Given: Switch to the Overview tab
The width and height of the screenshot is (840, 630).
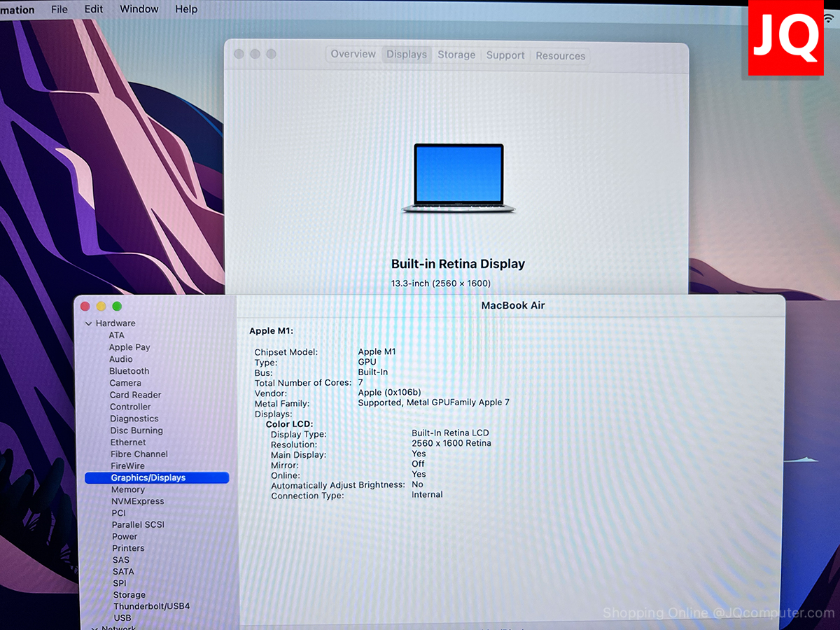Looking at the screenshot, I should coord(353,54).
